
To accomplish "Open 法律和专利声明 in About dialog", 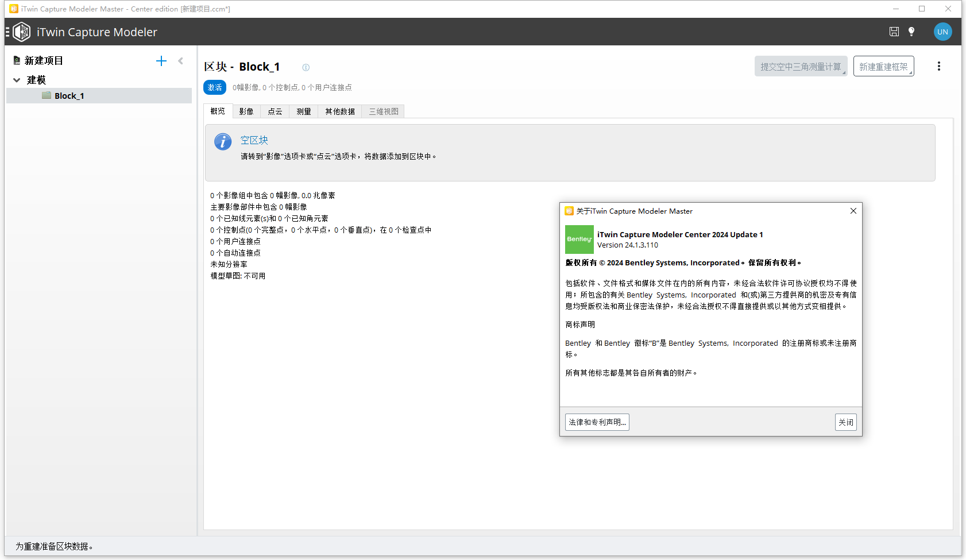I will 597,422.
